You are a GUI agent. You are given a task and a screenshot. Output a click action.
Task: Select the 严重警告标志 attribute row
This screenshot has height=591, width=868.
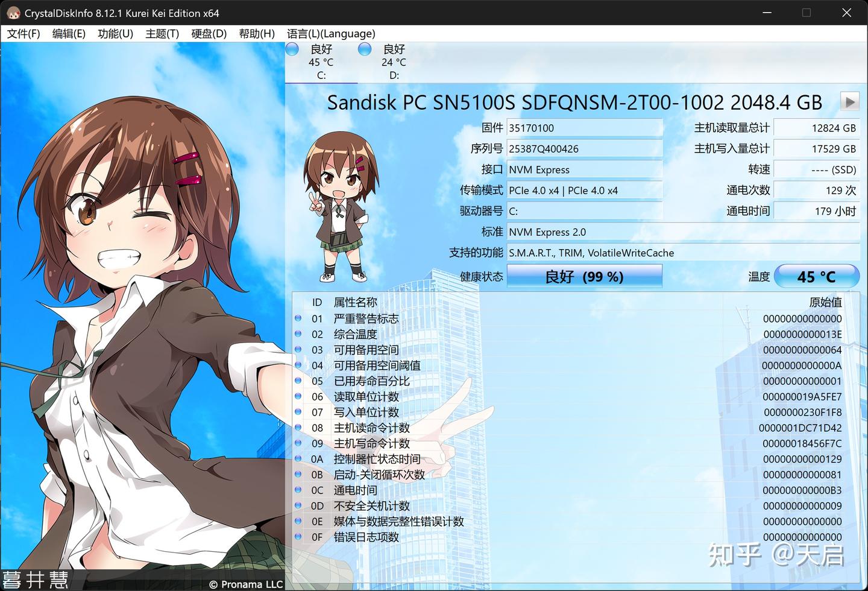(x=569, y=318)
